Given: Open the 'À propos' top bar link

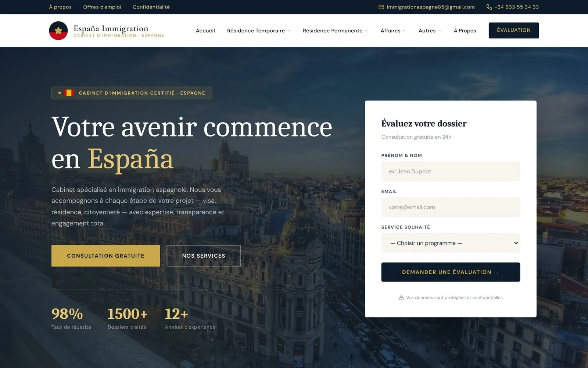Looking at the screenshot, I should coord(60,7).
